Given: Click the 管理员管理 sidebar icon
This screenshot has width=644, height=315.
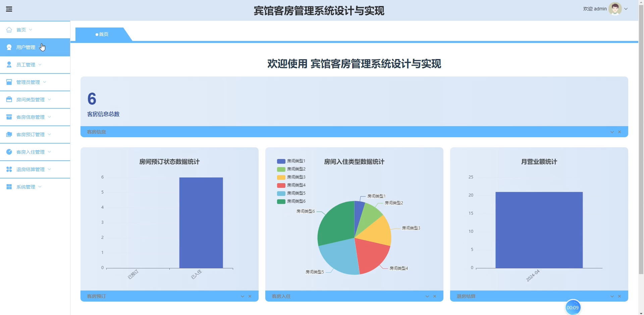Looking at the screenshot, I should click(9, 82).
